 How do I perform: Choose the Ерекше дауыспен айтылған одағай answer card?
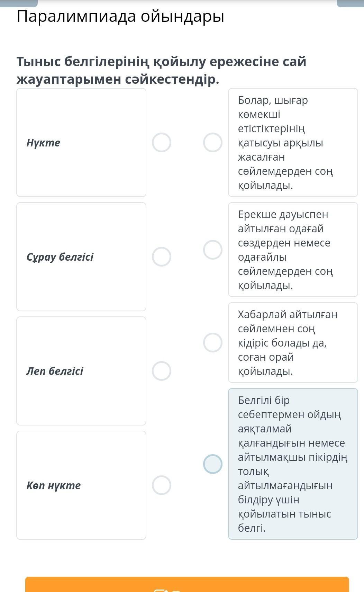point(293,250)
